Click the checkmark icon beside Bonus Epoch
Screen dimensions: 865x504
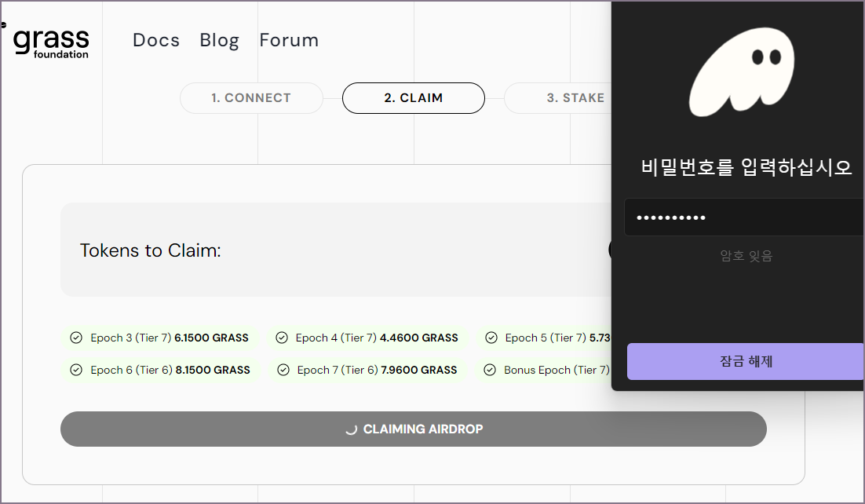coord(491,369)
